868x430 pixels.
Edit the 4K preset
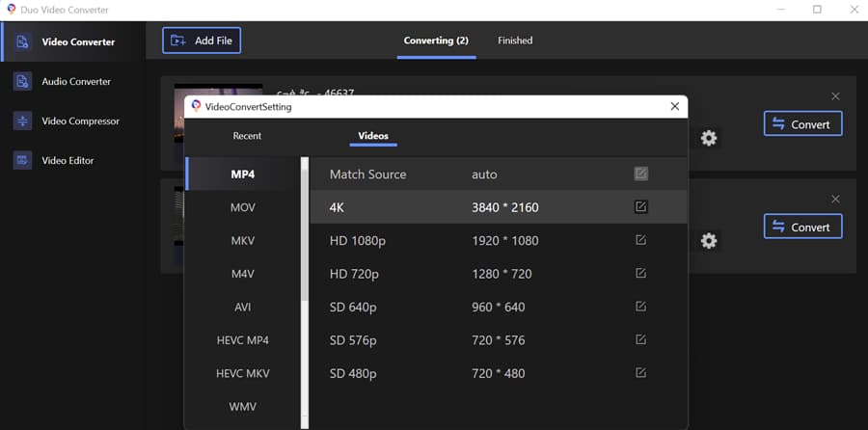point(640,207)
